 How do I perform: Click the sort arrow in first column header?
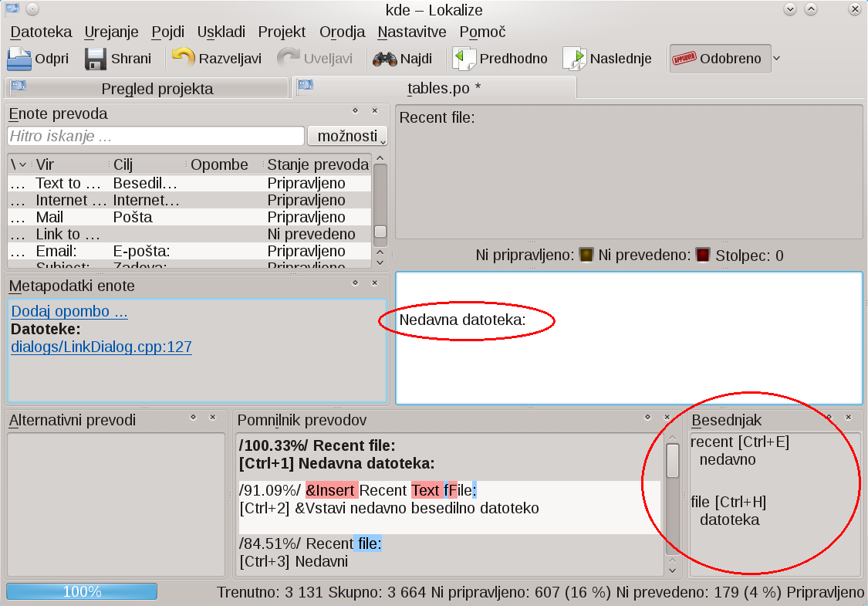22,164
